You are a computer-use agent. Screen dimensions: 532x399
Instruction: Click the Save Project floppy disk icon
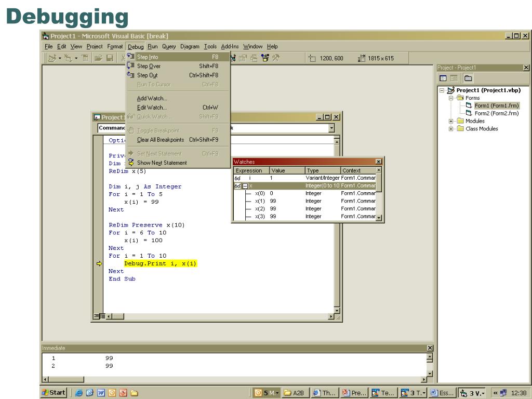click(x=110, y=58)
